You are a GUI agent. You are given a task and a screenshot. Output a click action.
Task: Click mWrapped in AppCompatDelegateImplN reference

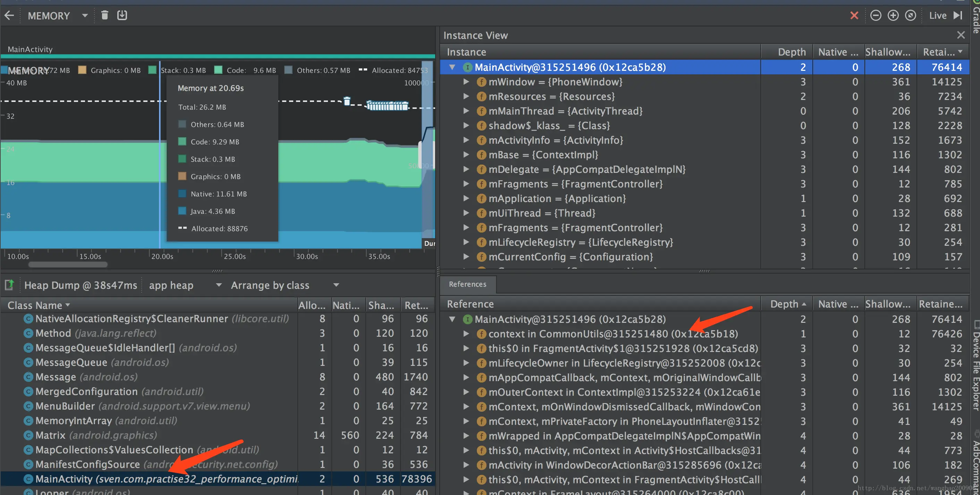tap(704, 436)
